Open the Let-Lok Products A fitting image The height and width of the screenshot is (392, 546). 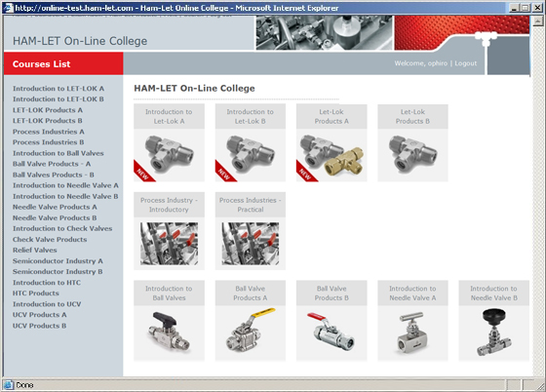(x=331, y=156)
